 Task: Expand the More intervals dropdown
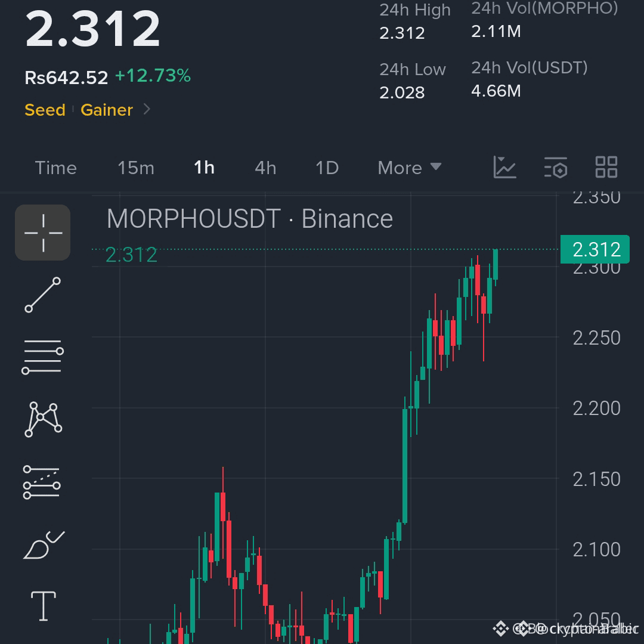[x=409, y=168]
